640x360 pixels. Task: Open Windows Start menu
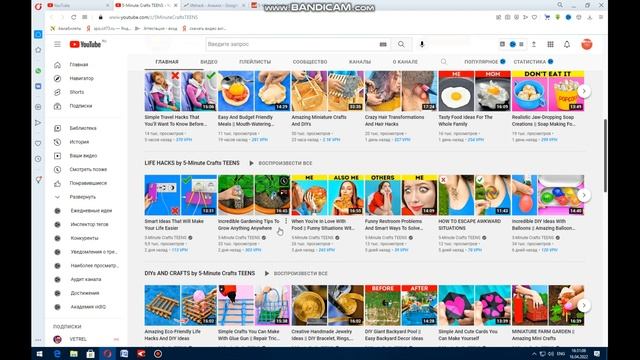coord(40,353)
